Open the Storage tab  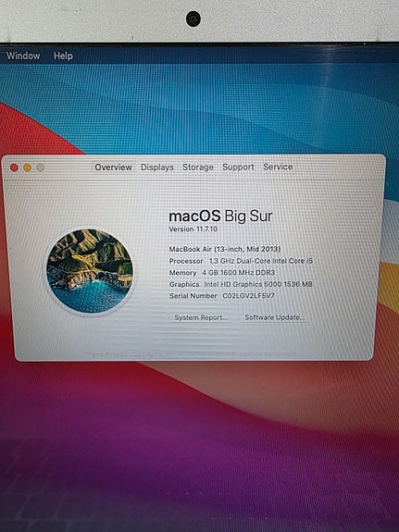[x=198, y=167]
